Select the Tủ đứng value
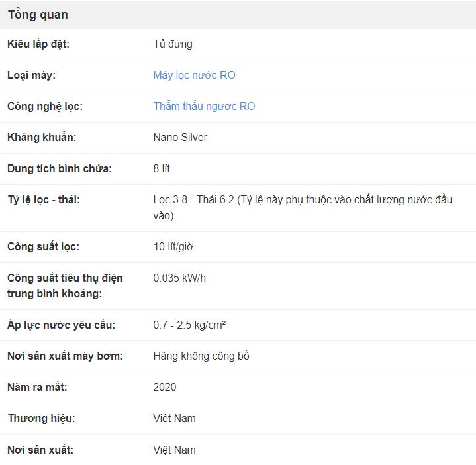Image resolution: width=476 pixels, height=465 pixels. tap(173, 44)
